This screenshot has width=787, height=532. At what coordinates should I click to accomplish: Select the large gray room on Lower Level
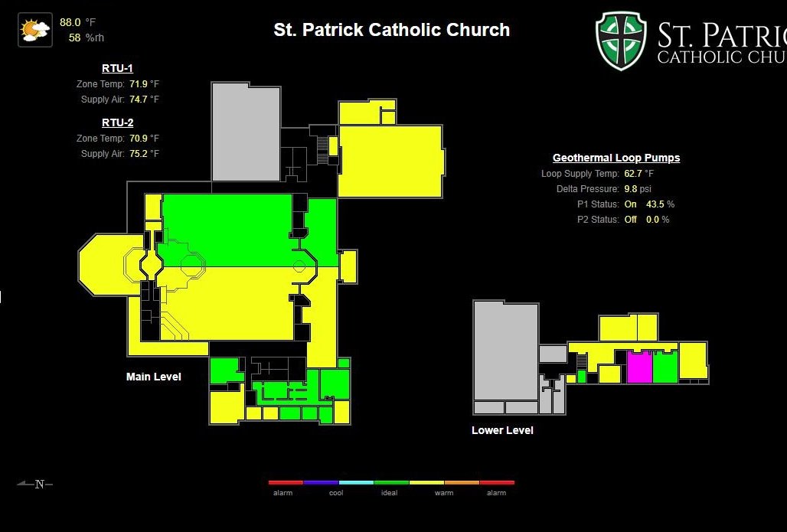tap(505, 350)
